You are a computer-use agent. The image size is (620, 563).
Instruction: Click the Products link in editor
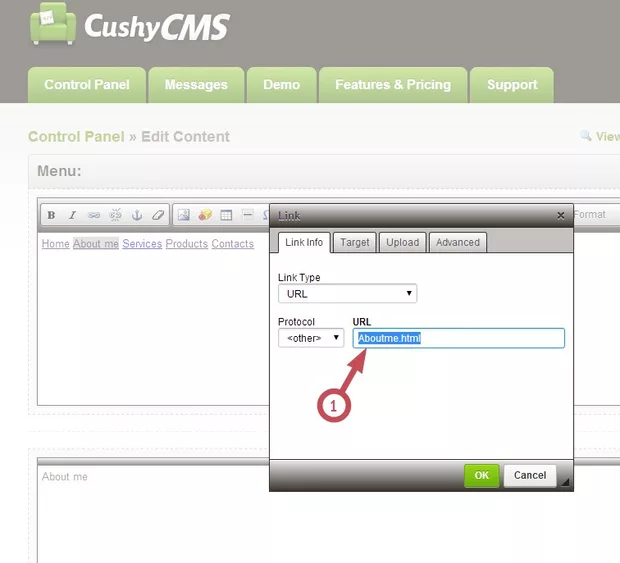[x=187, y=244]
